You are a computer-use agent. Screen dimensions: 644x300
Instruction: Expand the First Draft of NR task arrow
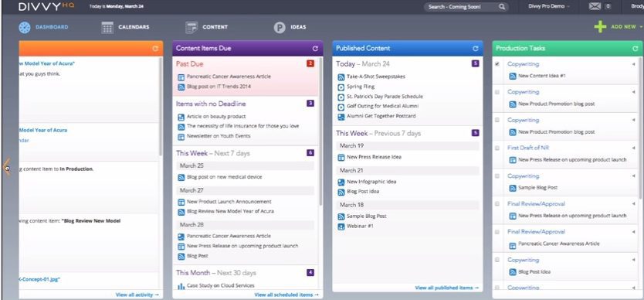(x=633, y=148)
